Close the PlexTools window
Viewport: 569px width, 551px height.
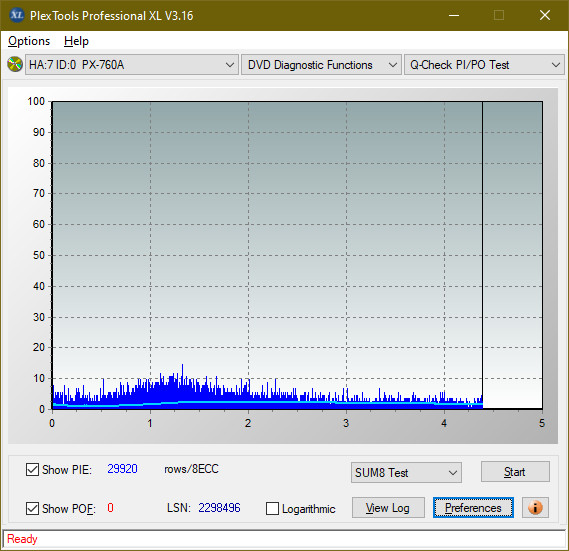(545, 15)
